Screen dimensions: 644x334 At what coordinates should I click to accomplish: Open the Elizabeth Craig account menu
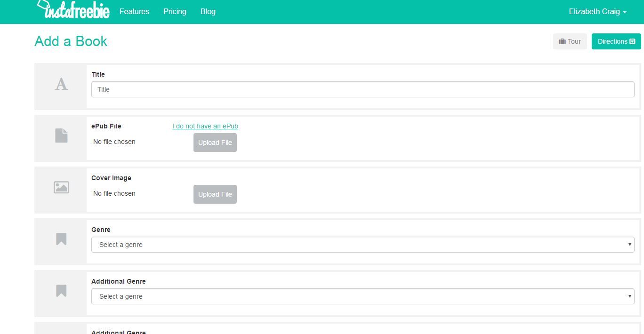pyautogui.click(x=597, y=11)
